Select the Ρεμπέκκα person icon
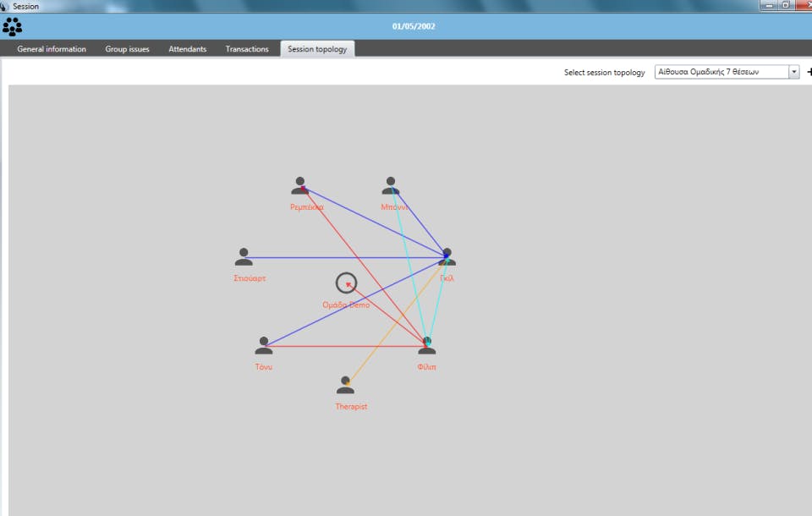Viewport: 812px width, 516px height. click(x=299, y=185)
